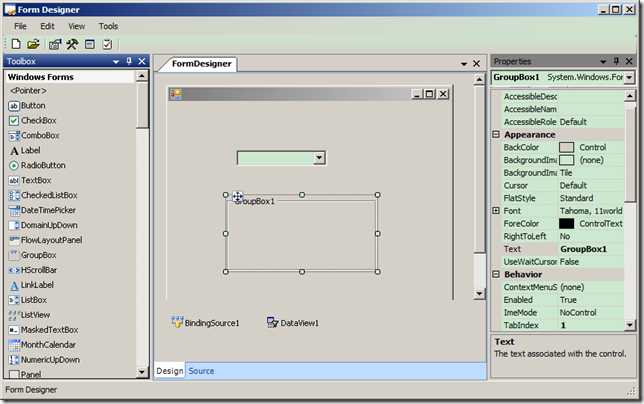Select the ListBox control in Toolbox
644x404 pixels.
tap(28, 300)
